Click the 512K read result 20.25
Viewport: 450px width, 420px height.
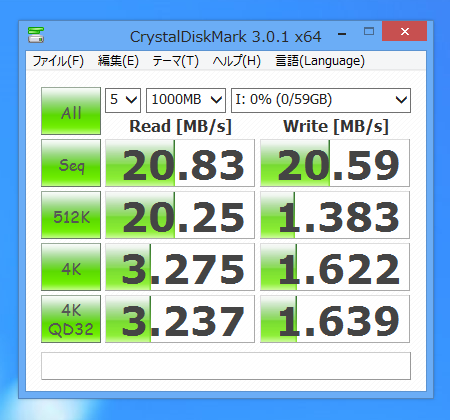pos(180,215)
